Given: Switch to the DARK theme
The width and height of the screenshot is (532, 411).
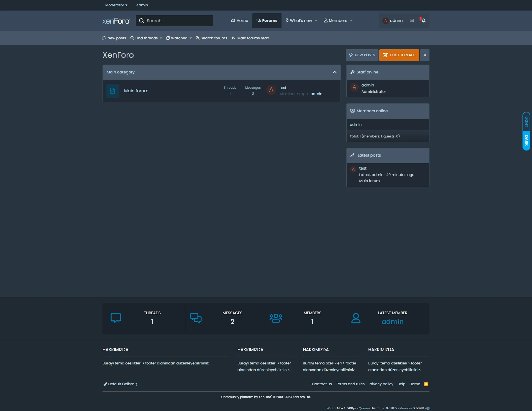Looking at the screenshot, I should point(526,140).
